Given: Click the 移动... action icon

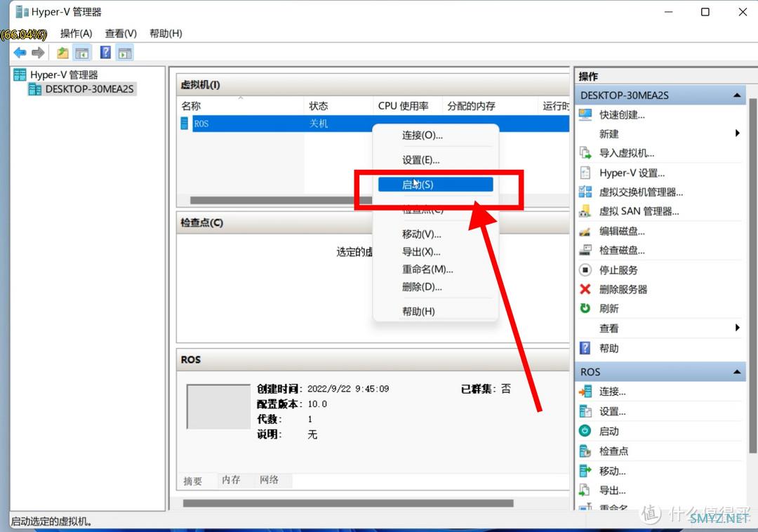Looking at the screenshot, I should tap(585, 471).
